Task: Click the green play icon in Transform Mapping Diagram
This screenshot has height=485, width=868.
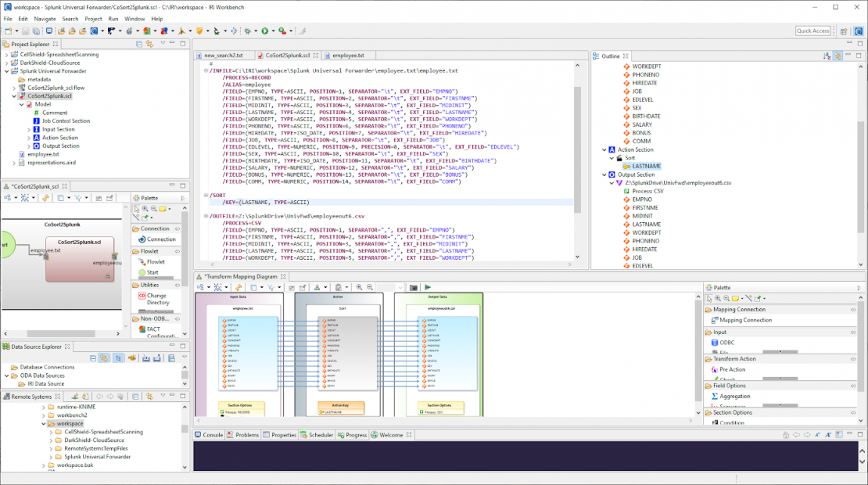Action: 428,287
